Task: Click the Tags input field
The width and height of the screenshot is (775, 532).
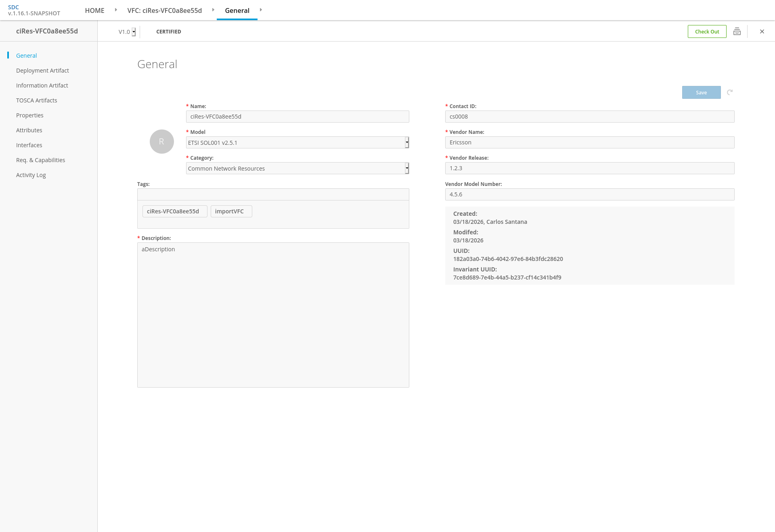Action: 273,194
